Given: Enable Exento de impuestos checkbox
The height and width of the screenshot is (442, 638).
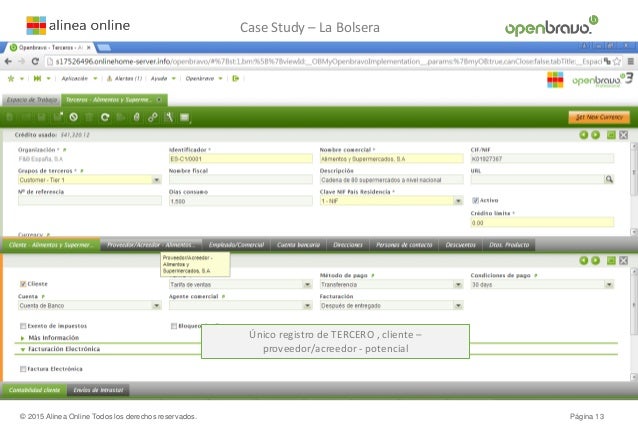Looking at the screenshot, I should coord(23,326).
